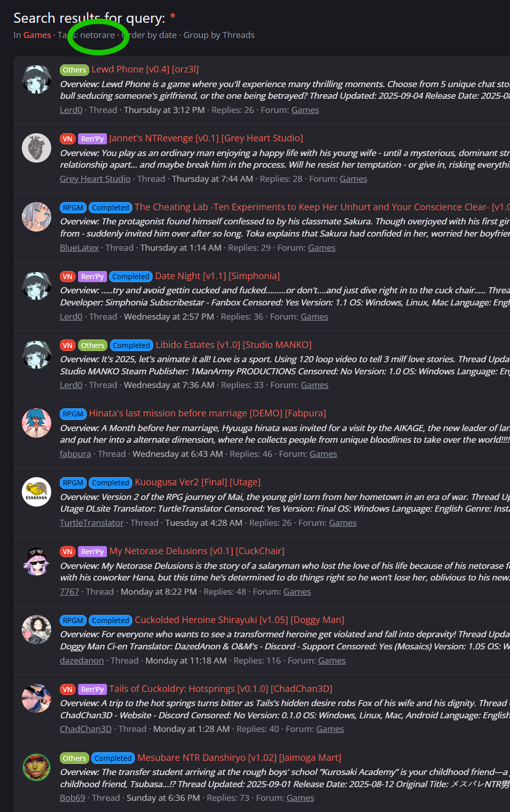Image resolution: width=510 pixels, height=812 pixels.
Task: Open Lewd Phone [v0.4] thread title
Action: 145,69
